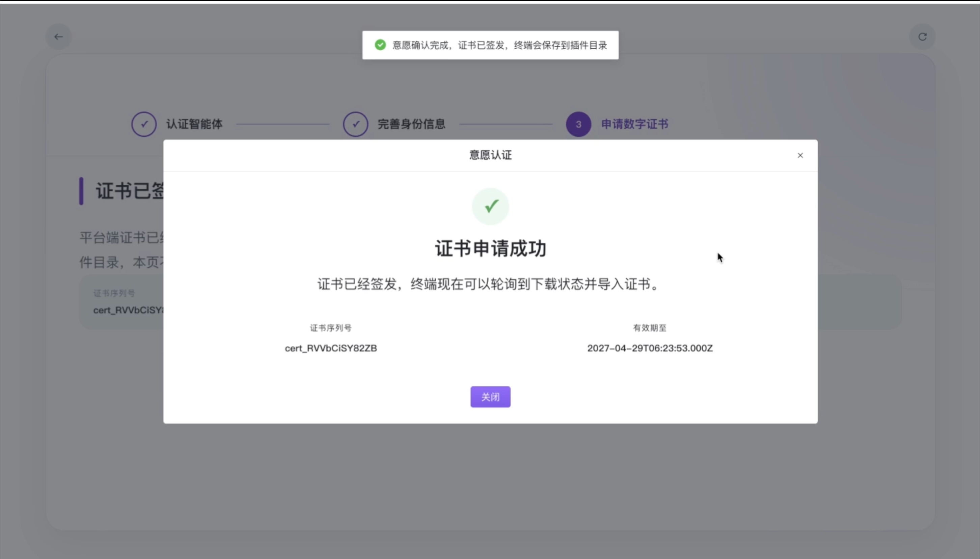Click the serial cert_RVVbCiSY82ZB in the dialog
Screen dimensions: 980x559
coord(331,348)
